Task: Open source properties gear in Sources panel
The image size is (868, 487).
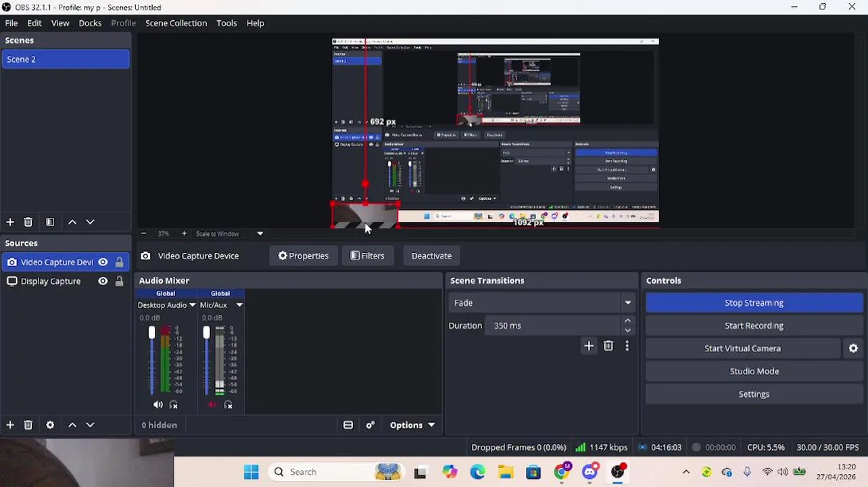Action: (x=50, y=425)
